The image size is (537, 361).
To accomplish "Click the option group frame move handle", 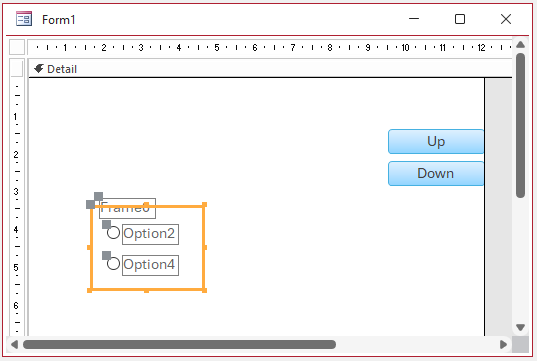I will tap(90, 204).
